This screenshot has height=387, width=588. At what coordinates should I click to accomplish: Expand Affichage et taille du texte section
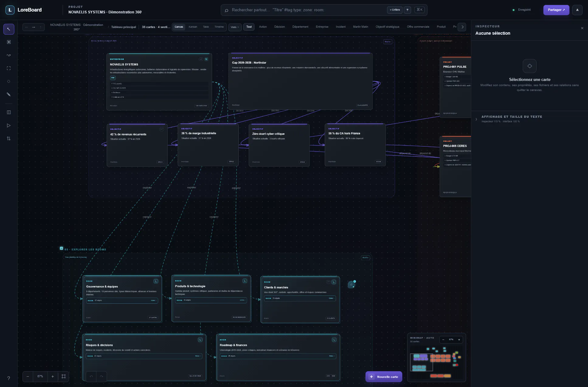pyautogui.click(x=529, y=119)
